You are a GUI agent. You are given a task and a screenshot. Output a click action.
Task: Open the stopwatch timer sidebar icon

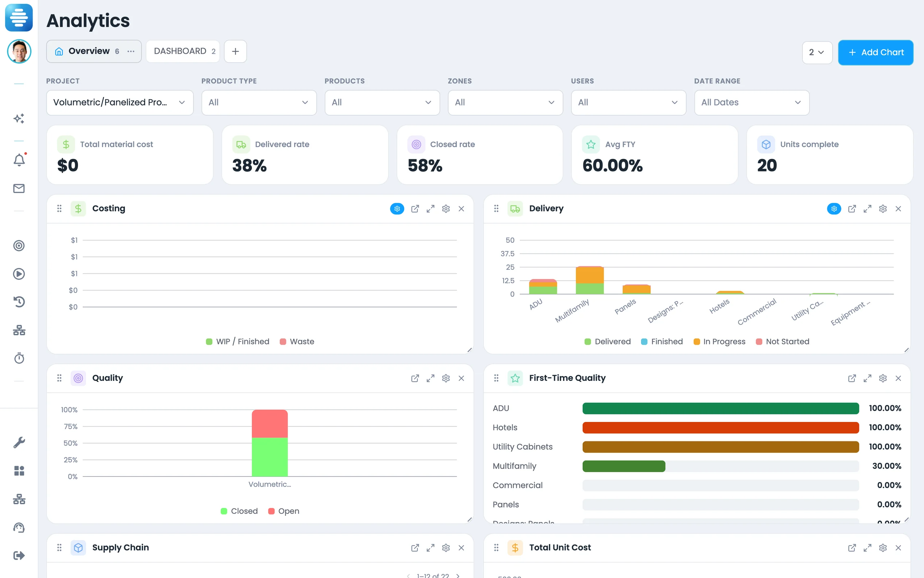pos(19,358)
